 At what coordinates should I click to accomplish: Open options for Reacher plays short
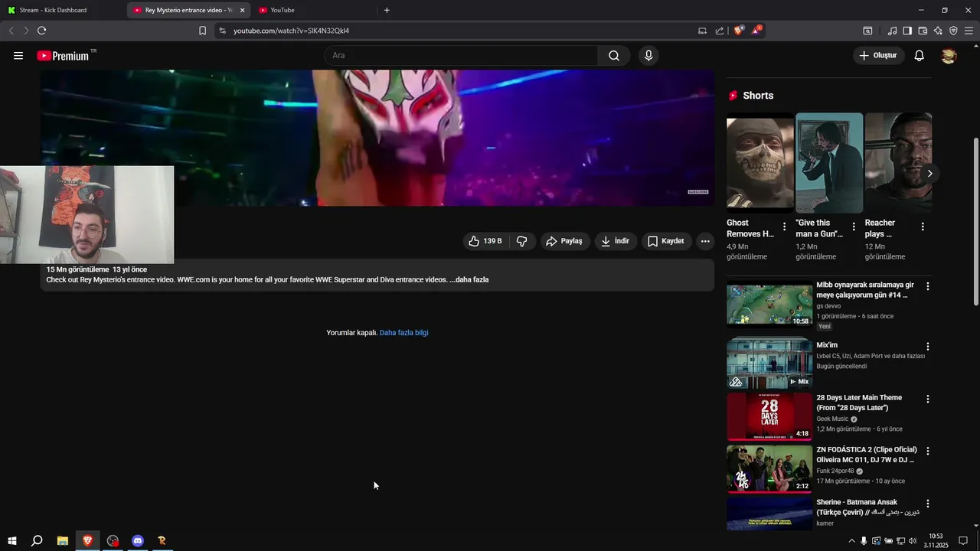(x=923, y=227)
